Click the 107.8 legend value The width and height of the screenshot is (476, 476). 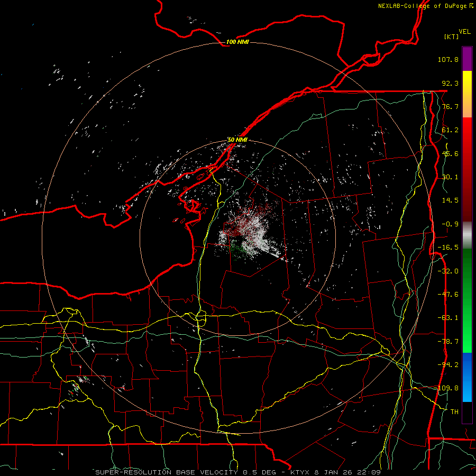(x=448, y=59)
